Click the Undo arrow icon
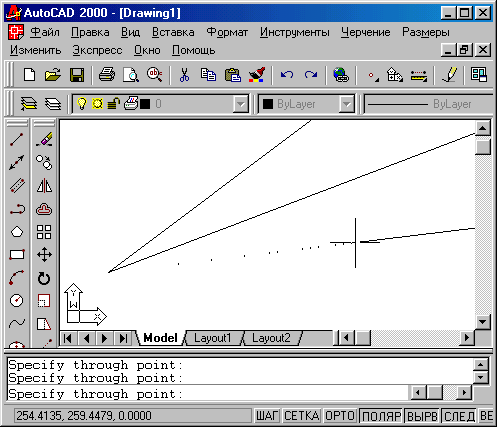 point(287,75)
